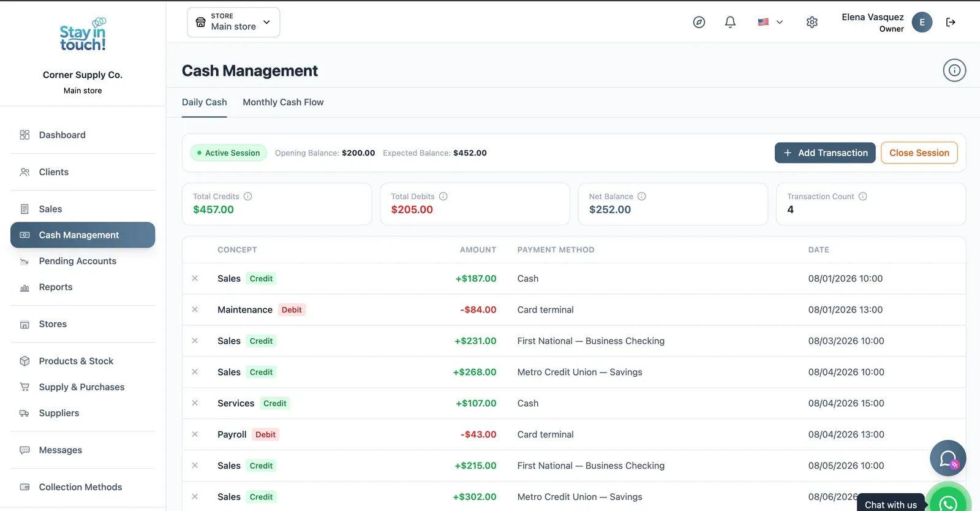Show the Total Debits info tooltip icon
980x511 pixels.
pyautogui.click(x=443, y=197)
